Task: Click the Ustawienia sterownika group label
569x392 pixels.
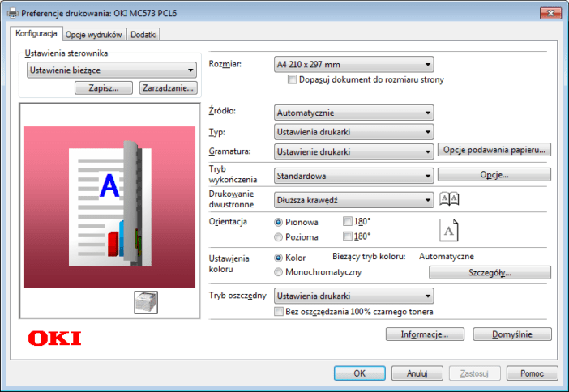Action: 66,53
